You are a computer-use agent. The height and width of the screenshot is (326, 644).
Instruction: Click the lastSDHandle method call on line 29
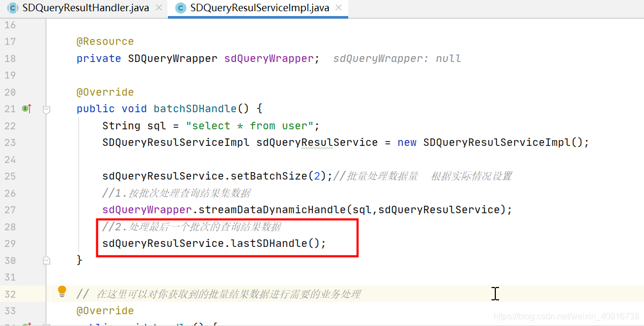(x=269, y=243)
